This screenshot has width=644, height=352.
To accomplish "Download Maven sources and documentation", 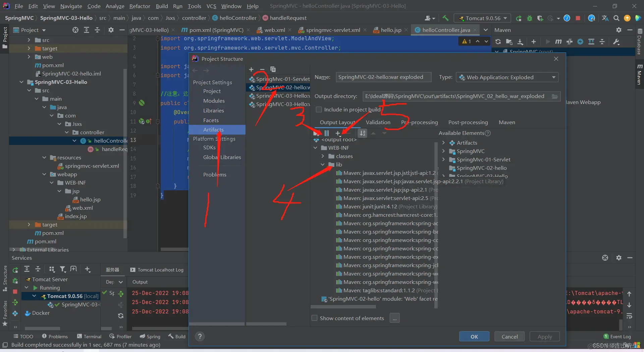I will point(520,42).
